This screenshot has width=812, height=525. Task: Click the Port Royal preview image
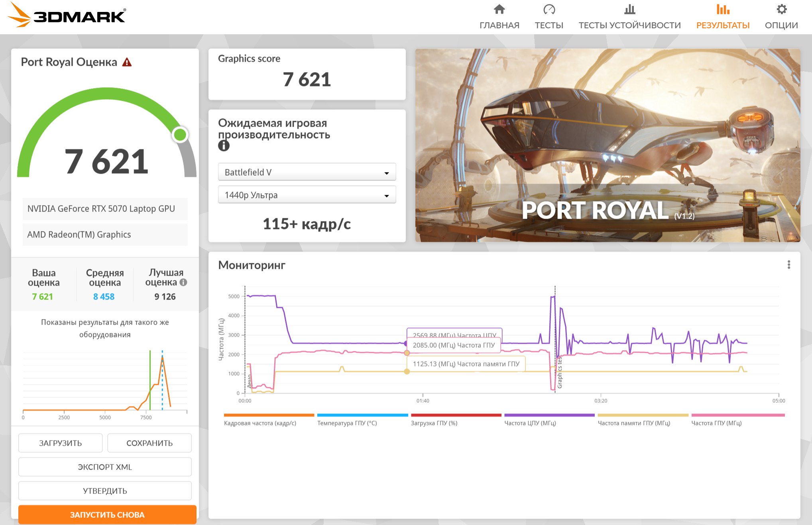coord(608,145)
